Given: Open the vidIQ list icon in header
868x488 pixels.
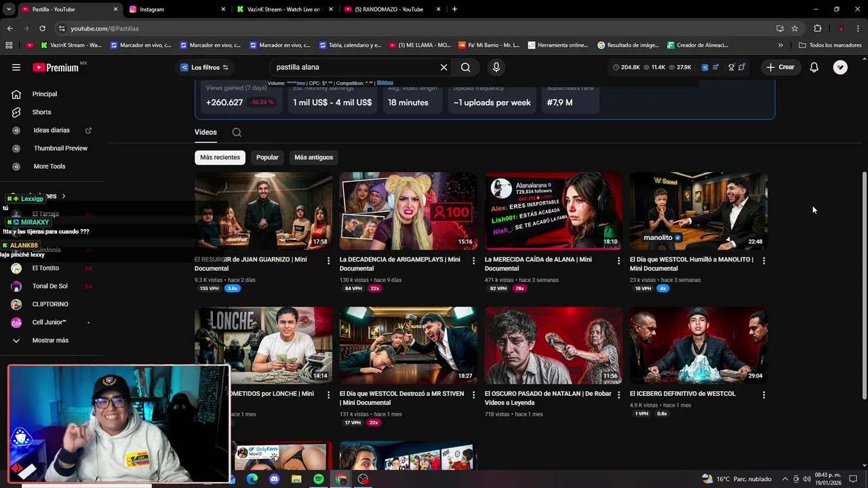Looking at the screenshot, I should point(715,67).
